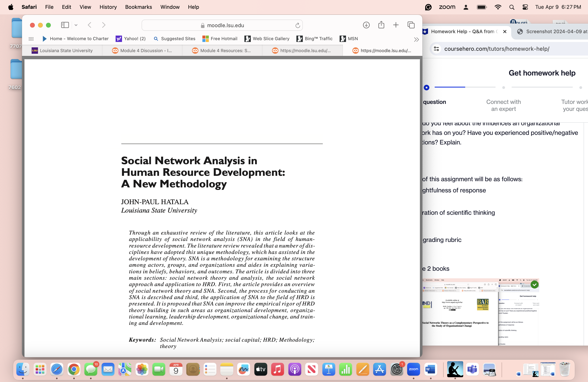Click the Share icon in Safari toolbar
The height and width of the screenshot is (382, 588).
coord(381,25)
